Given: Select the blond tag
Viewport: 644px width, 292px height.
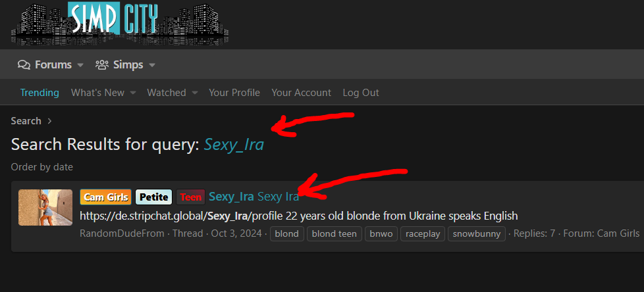Looking at the screenshot, I should [287, 233].
